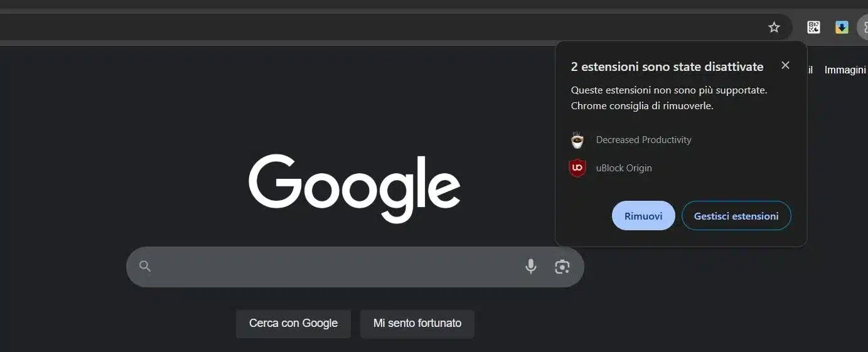
Task: Click Cerca con Google button
Action: (293, 324)
